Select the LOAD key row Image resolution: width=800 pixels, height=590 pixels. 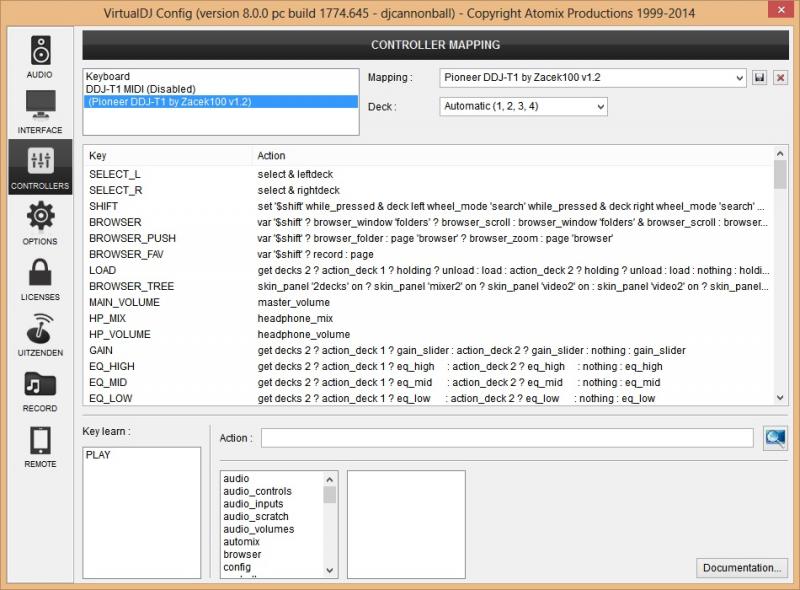pos(428,271)
